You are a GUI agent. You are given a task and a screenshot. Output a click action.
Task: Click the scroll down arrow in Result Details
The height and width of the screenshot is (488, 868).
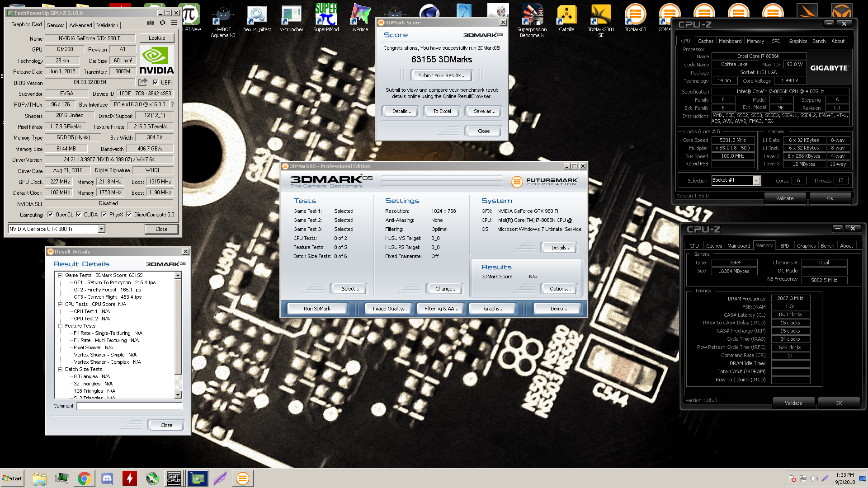pos(178,395)
